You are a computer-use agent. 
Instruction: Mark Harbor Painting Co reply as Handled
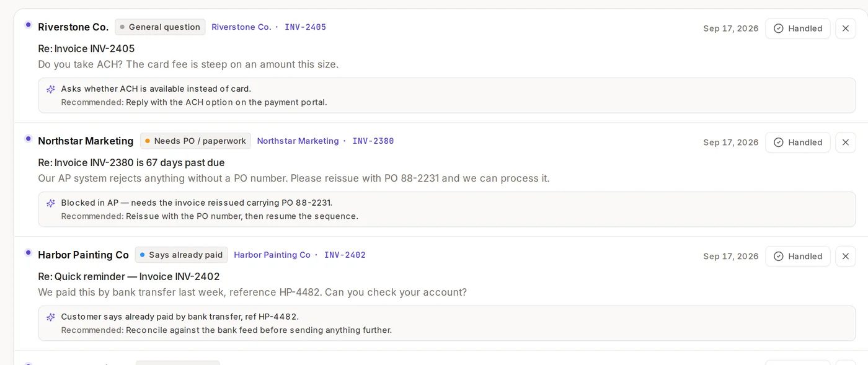tap(797, 257)
